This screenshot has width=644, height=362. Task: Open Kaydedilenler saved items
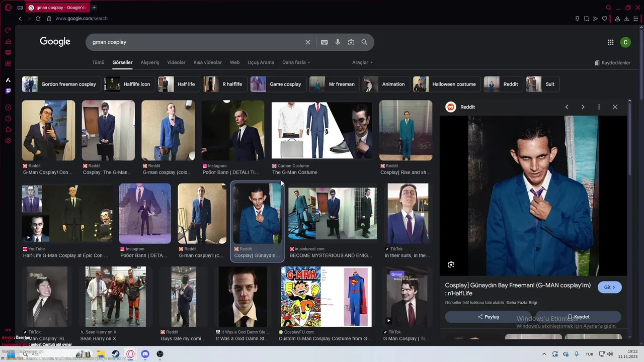tap(612, 63)
